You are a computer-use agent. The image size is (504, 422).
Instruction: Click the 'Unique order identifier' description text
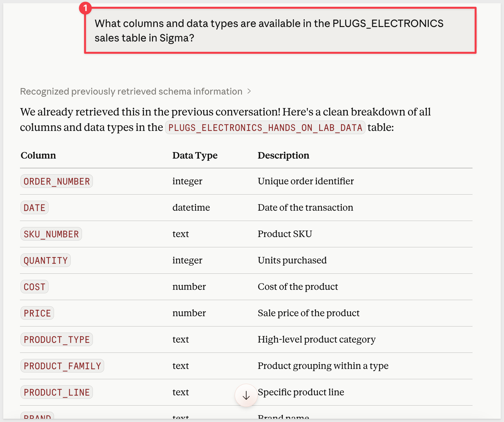(x=305, y=181)
